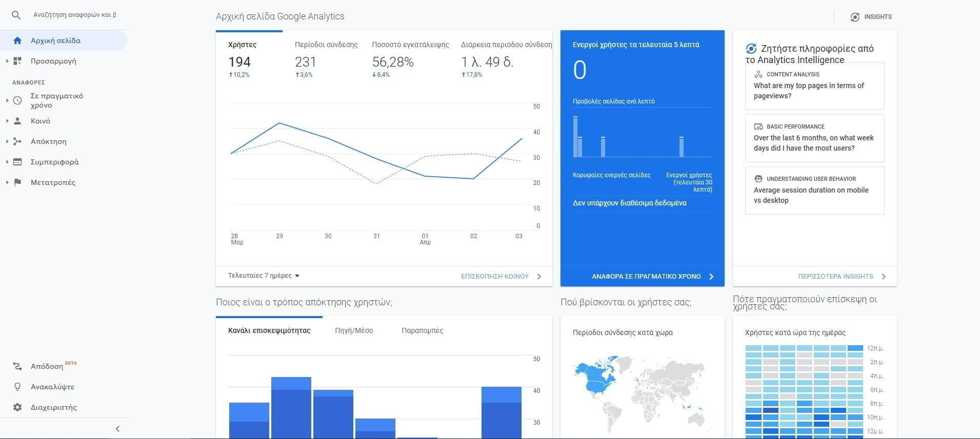The image size is (980, 439).
Task: Ask 'What are my top pages' question
Action: coord(814,86)
